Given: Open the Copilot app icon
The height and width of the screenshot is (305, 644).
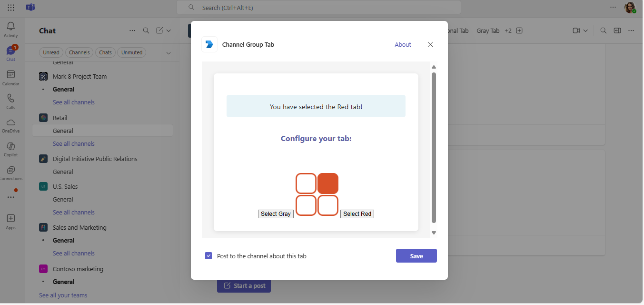Looking at the screenshot, I should 10,149.
